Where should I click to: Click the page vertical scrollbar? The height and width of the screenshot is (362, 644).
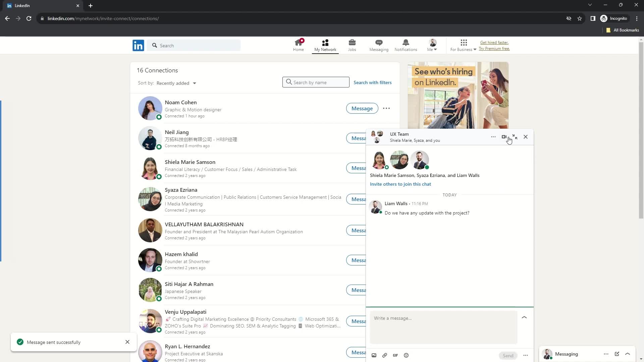641,131
